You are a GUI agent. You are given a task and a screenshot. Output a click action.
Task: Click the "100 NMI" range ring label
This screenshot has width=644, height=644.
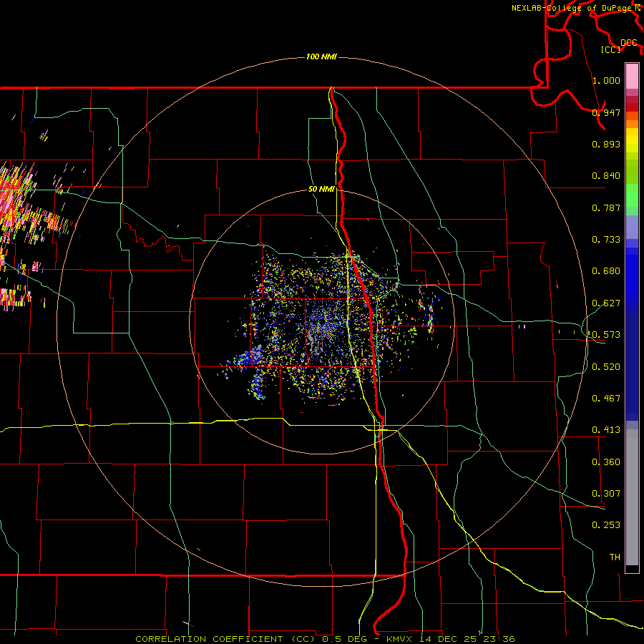(321, 57)
